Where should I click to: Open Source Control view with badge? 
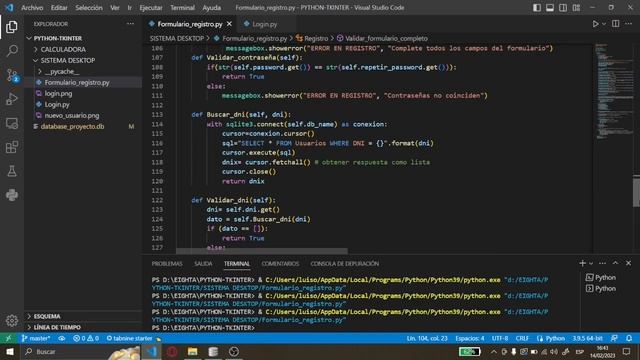pyautogui.click(x=12, y=75)
